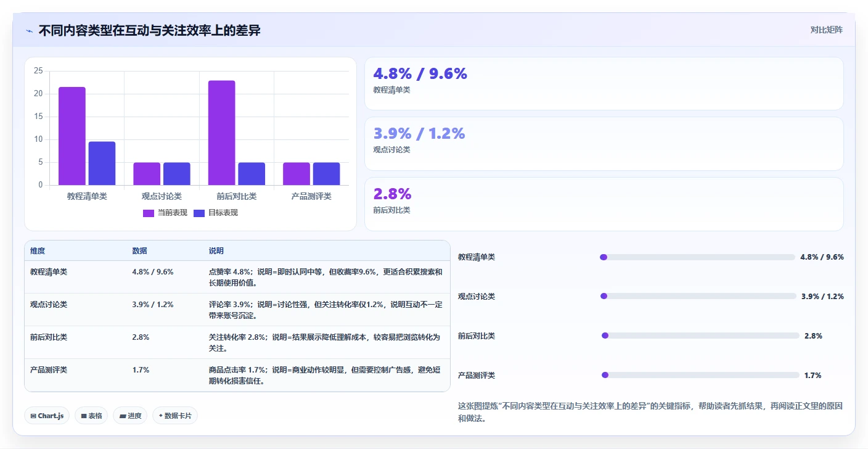Viewport: 868px width, 449px height.
Task: Click the 前后对比类 current purple bar
Action: click(222, 133)
